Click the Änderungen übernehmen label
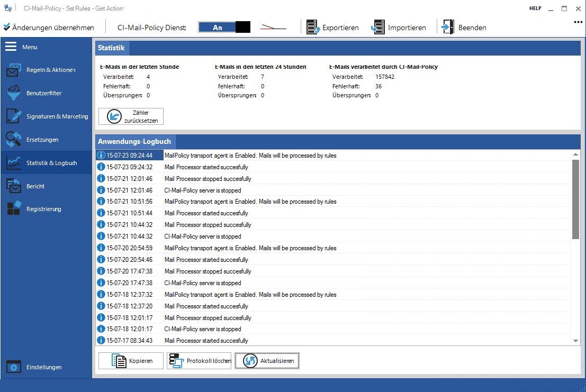Viewport: 586px width, 392px height. tap(53, 28)
